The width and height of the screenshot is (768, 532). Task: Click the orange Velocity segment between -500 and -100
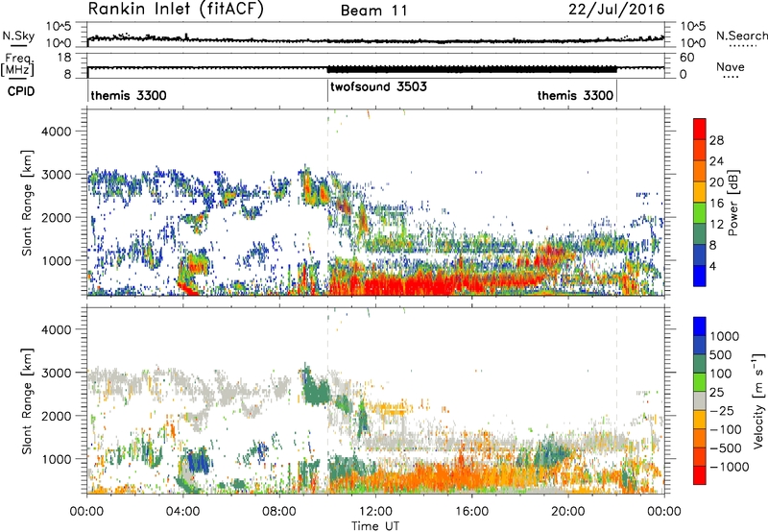pyautogui.click(x=700, y=438)
